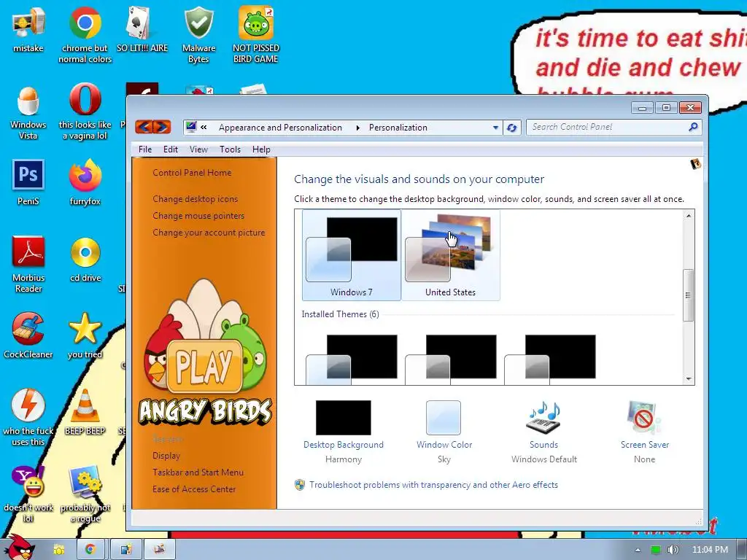Click Change desktop icons link
Viewport: 747px width, 560px height.
pos(196,199)
